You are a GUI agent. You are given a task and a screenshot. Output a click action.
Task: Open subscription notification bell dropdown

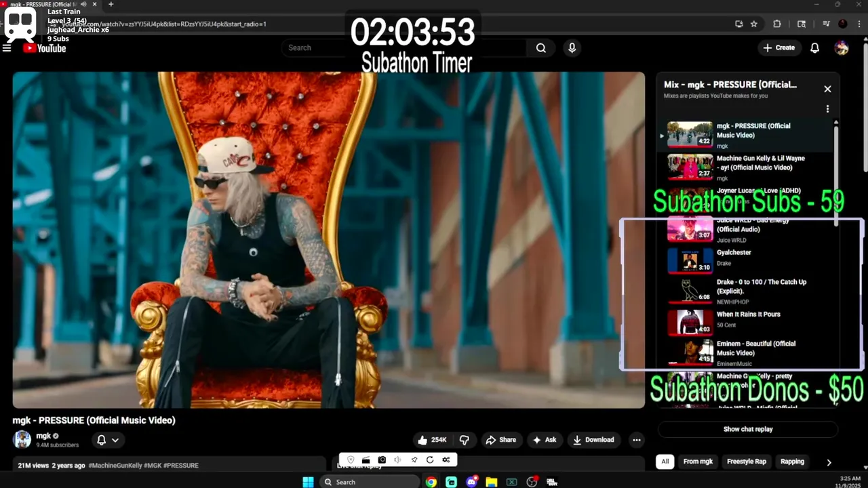point(107,440)
